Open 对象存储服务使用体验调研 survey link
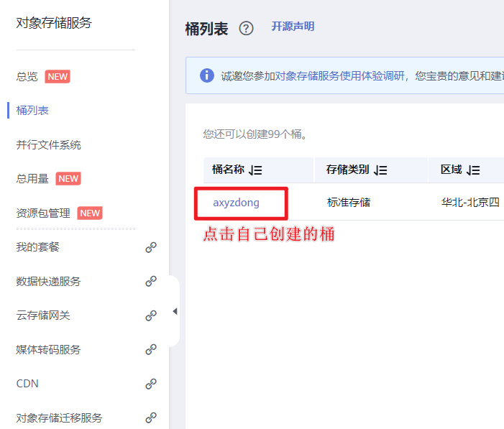The height and width of the screenshot is (429, 504). tap(339, 76)
